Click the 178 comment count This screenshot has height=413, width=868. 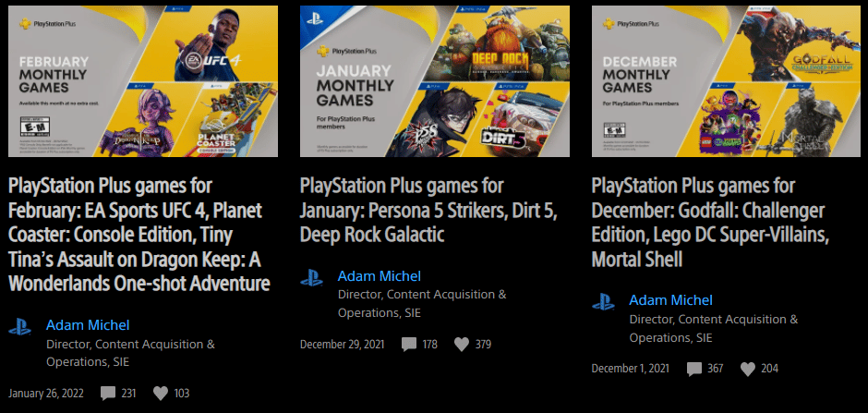click(429, 345)
